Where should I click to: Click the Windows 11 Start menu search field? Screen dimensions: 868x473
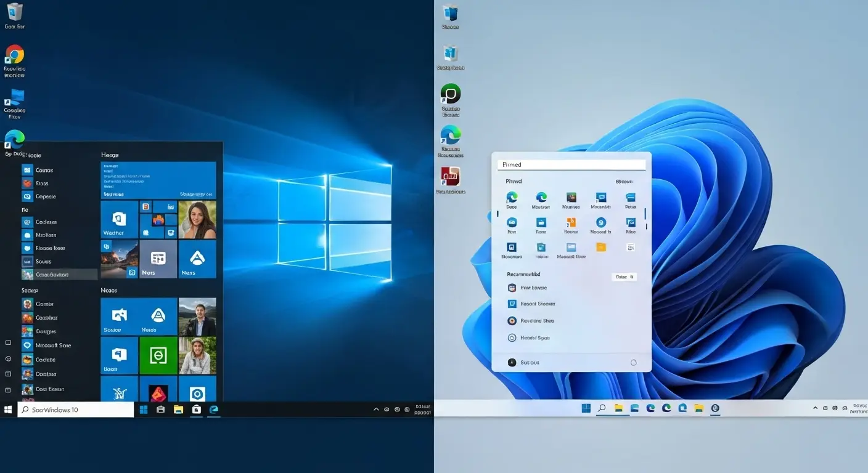571,164
